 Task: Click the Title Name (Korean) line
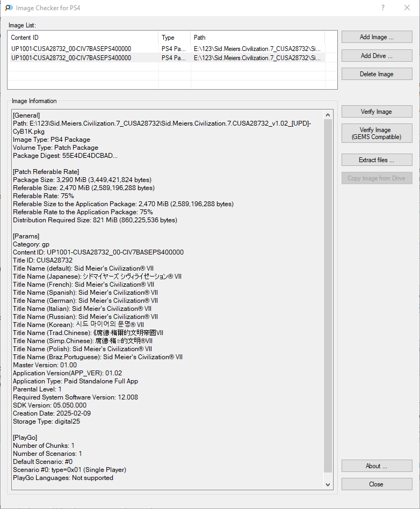(x=78, y=325)
